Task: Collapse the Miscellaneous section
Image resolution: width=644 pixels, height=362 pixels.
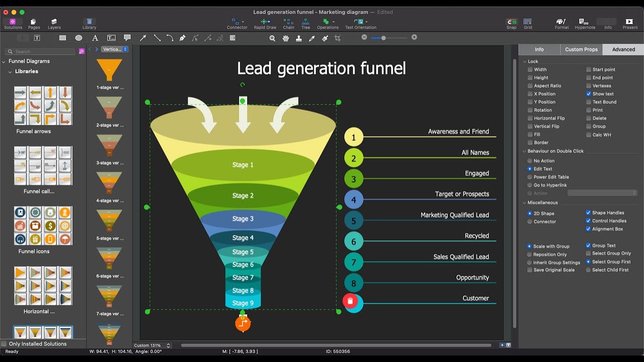Action: [x=524, y=203]
